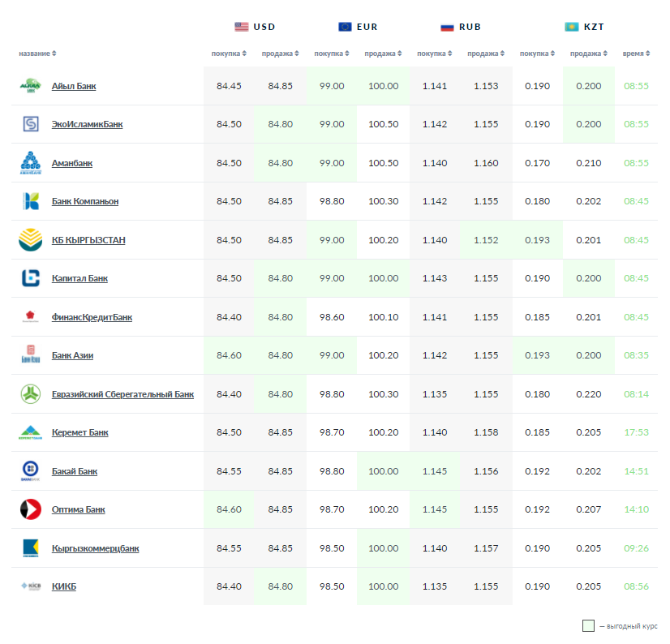Click the Банк Компаньон logo icon
This screenshot has width=670, height=644.
(x=30, y=201)
